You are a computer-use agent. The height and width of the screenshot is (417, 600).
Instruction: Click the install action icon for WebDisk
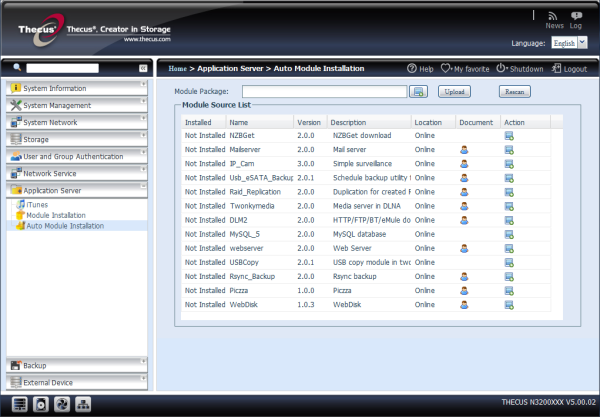pyautogui.click(x=509, y=304)
